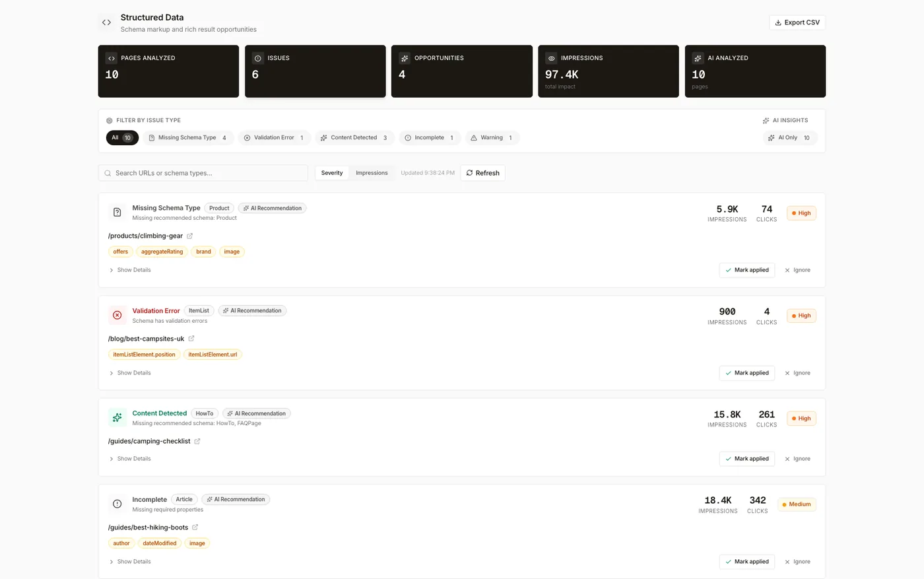Select the Severity sort tab
The width and height of the screenshot is (924, 579).
332,173
